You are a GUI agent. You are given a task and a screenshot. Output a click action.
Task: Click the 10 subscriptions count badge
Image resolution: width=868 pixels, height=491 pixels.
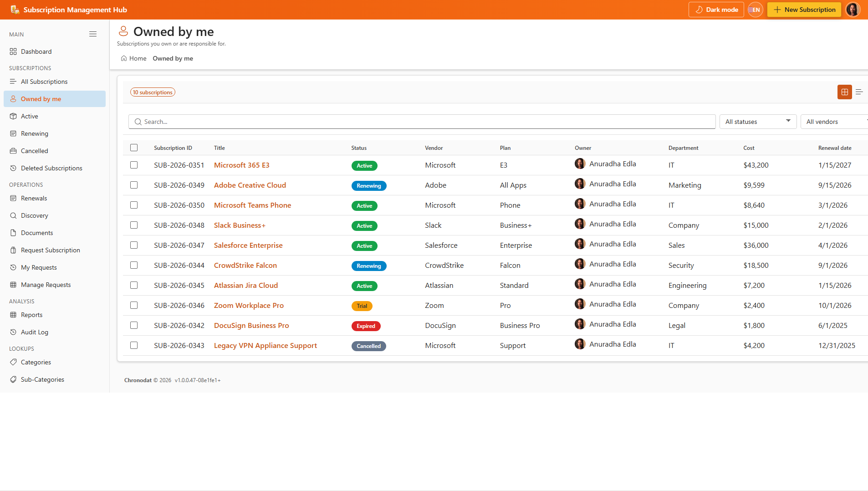pos(153,92)
